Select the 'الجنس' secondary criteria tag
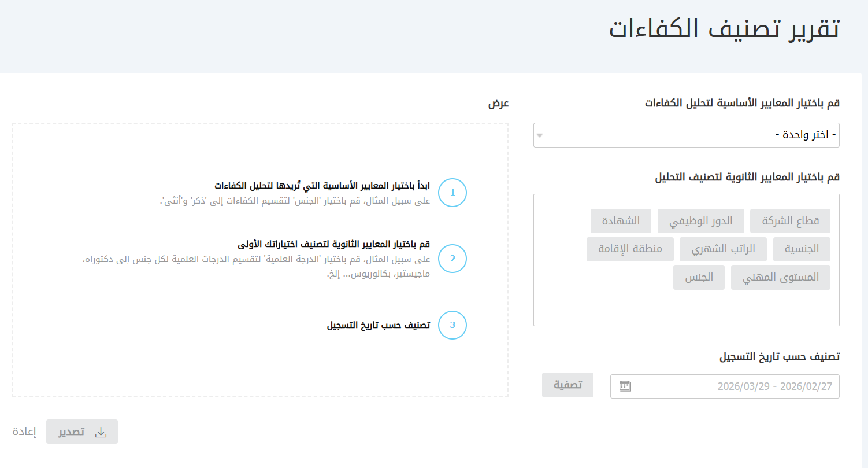Screen dimensions: 868x468 point(699,278)
